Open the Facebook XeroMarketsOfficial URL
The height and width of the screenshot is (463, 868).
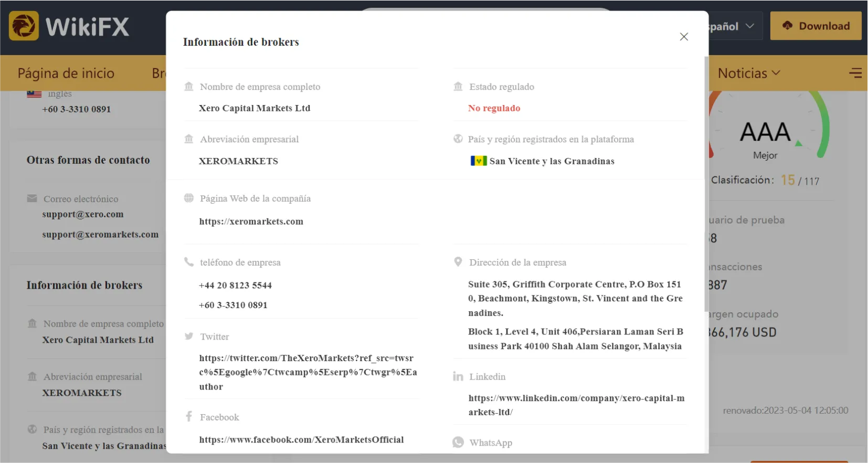point(301,440)
